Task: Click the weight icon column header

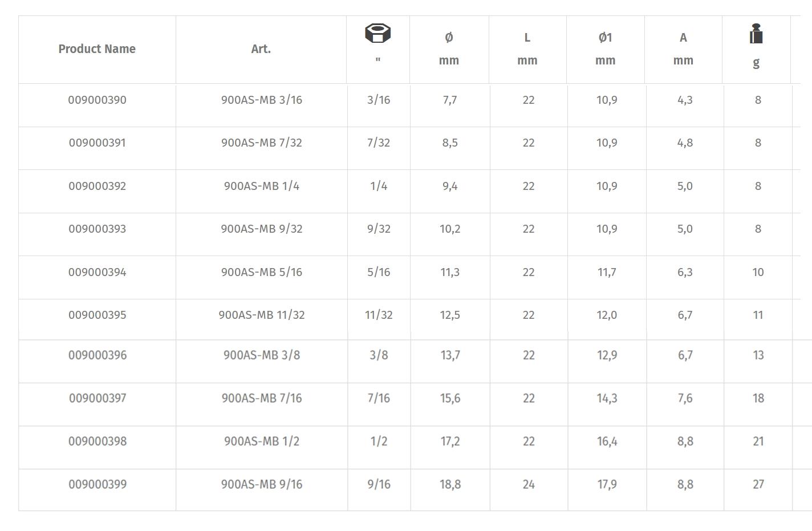Action: 756,34
